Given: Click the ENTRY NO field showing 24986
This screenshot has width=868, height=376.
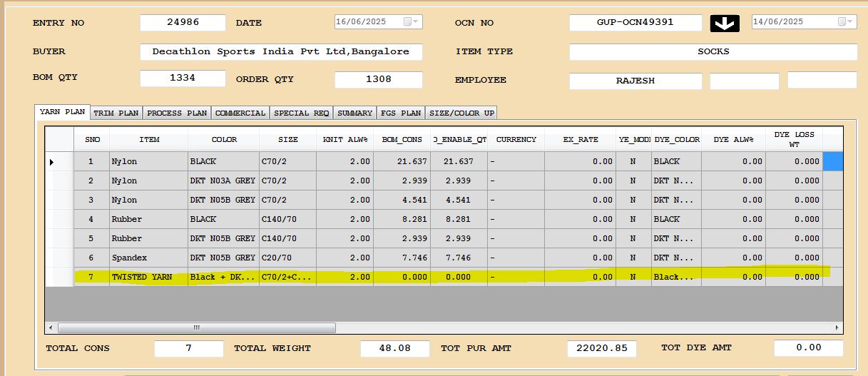Looking at the screenshot, I should pos(183,23).
